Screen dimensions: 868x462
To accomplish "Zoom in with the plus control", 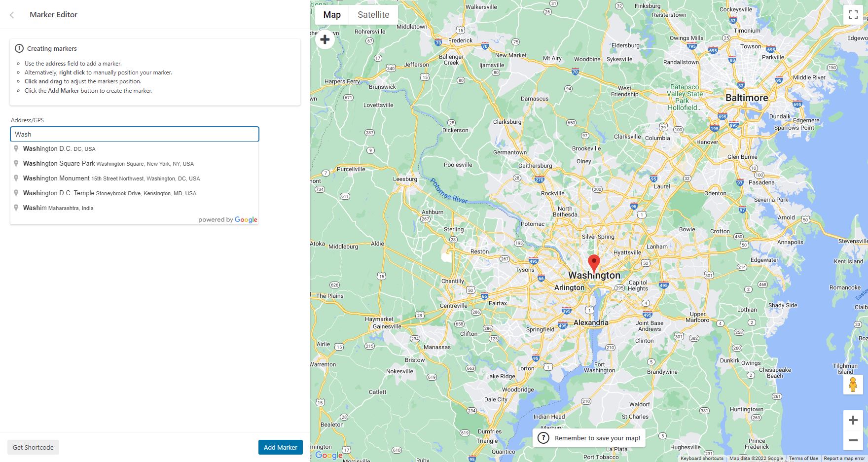I will pyautogui.click(x=854, y=420).
